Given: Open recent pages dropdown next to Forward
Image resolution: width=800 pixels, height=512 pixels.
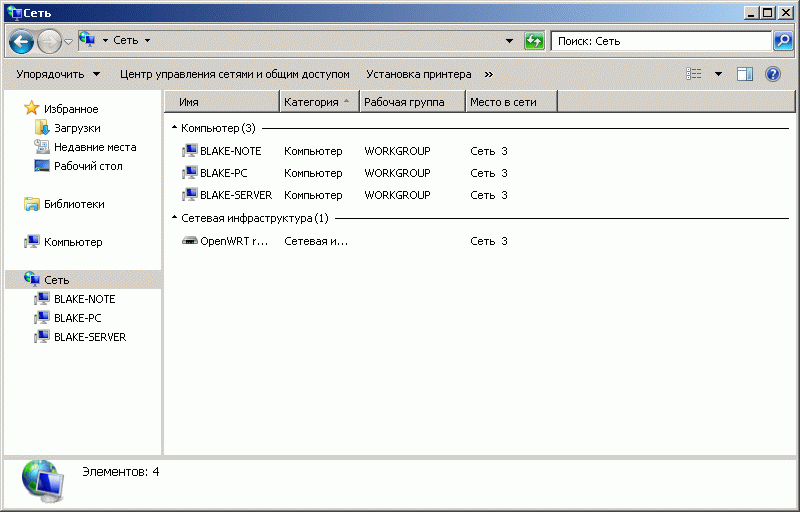Looking at the screenshot, I should coord(68,42).
